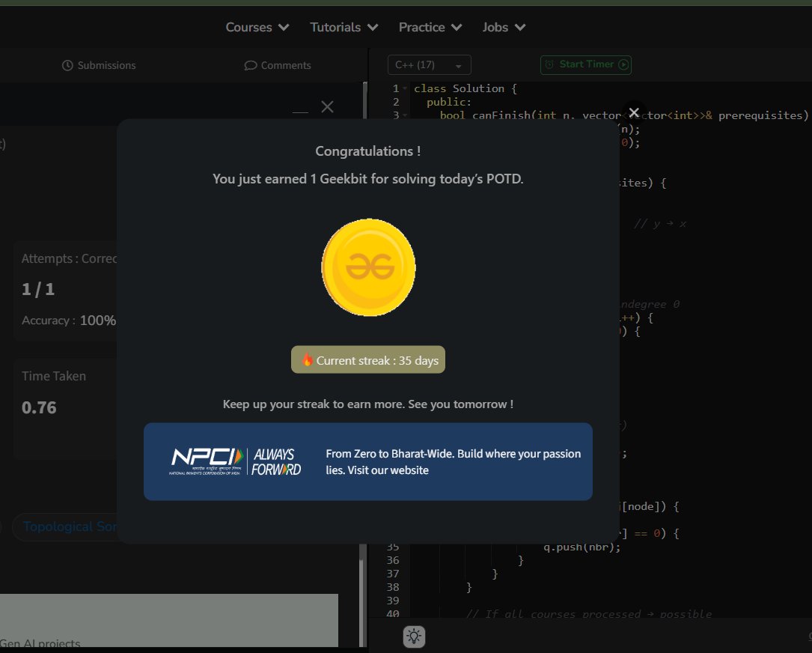The height and width of the screenshot is (653, 812).
Task: Click the 'Congratulations !' heading
Action: pyautogui.click(x=368, y=151)
